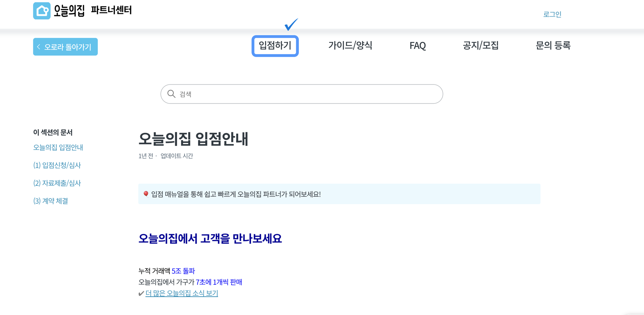Screen dimensions: 644x315
Task: Click the 오늘의집 house logo icon
Action: pyautogui.click(x=42, y=10)
